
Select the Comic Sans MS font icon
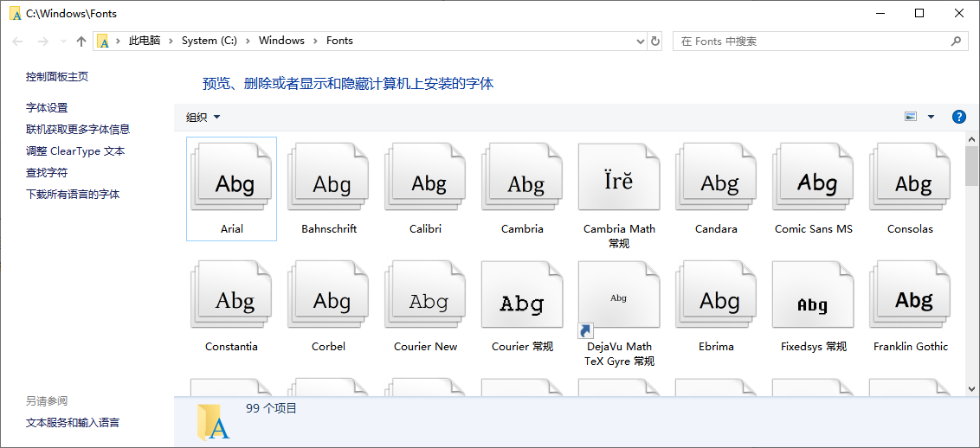tap(814, 176)
